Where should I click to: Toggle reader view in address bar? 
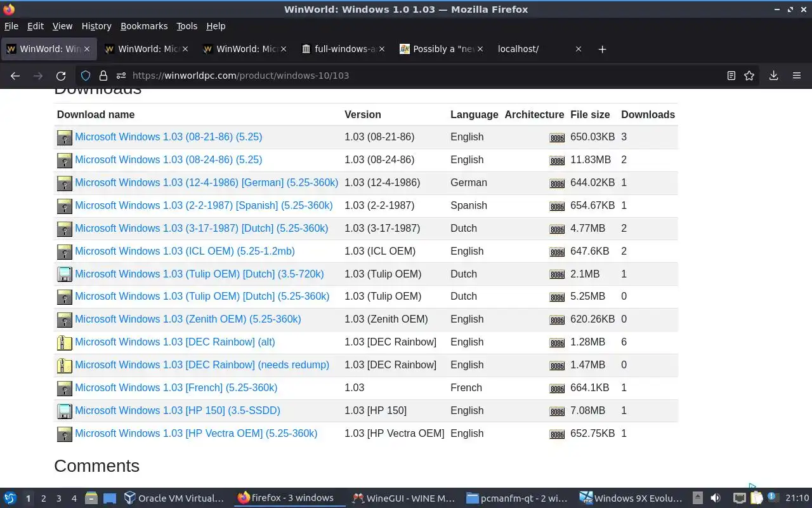pos(731,76)
